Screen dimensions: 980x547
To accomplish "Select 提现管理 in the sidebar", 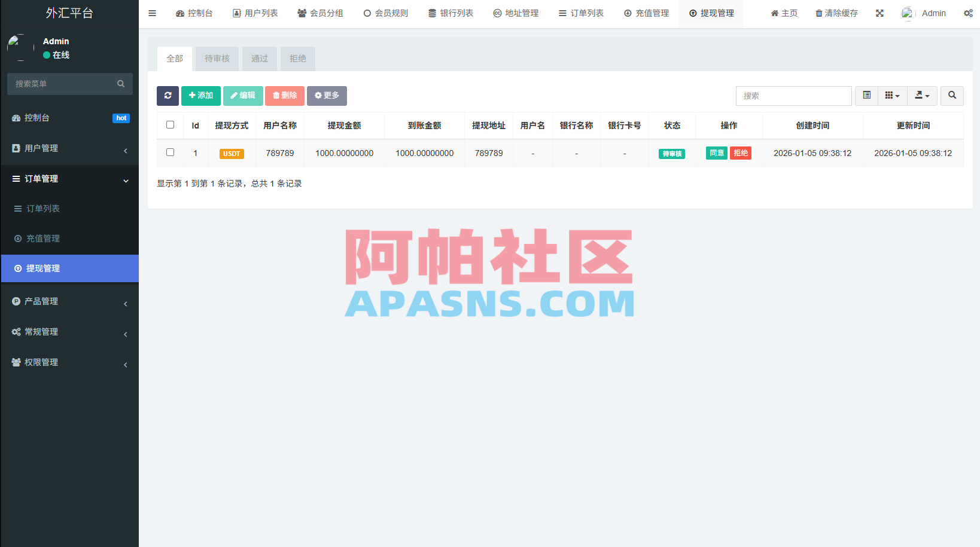I will click(69, 268).
